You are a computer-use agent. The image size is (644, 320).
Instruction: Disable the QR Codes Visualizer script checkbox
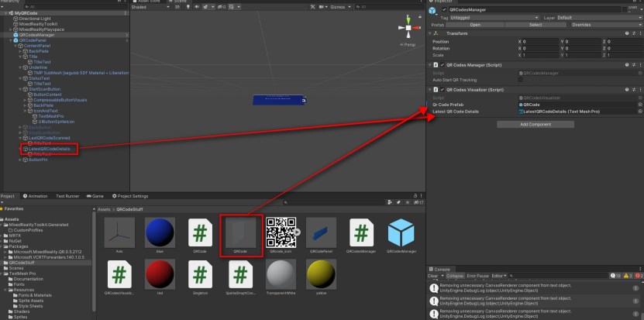coord(443,90)
